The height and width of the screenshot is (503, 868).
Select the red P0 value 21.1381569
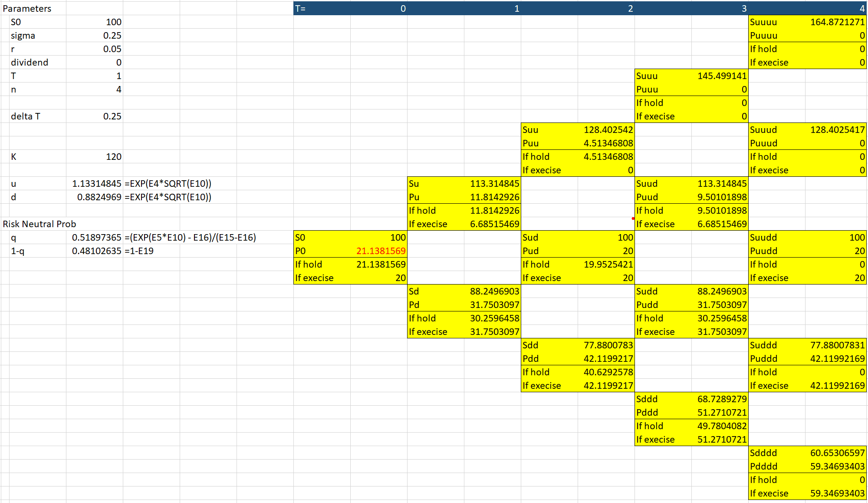pyautogui.click(x=379, y=251)
